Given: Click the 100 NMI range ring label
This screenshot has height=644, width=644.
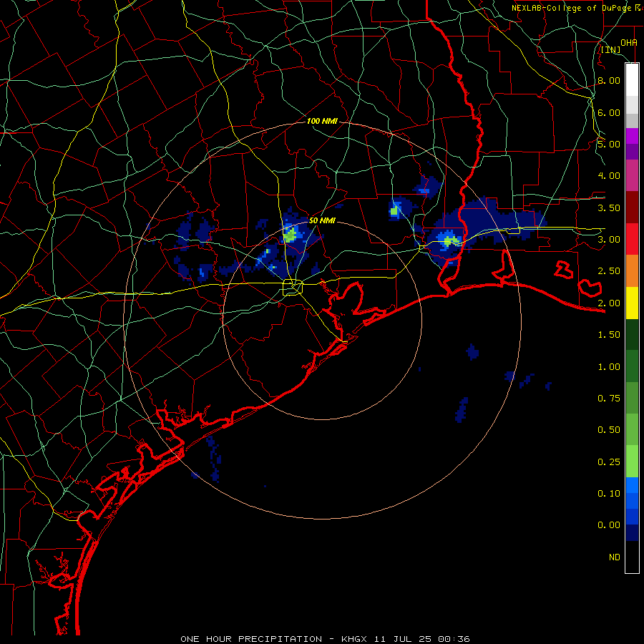Looking at the screenshot, I should 322,121.
